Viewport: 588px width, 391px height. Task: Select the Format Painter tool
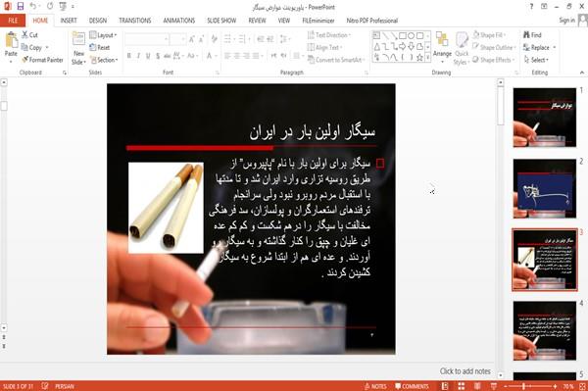[x=42, y=60]
